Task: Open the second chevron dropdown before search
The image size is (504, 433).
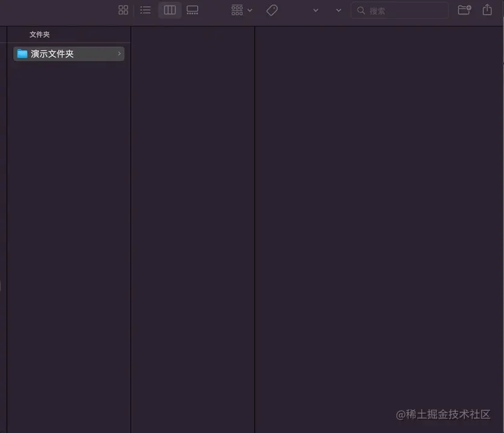Action: coord(338,10)
